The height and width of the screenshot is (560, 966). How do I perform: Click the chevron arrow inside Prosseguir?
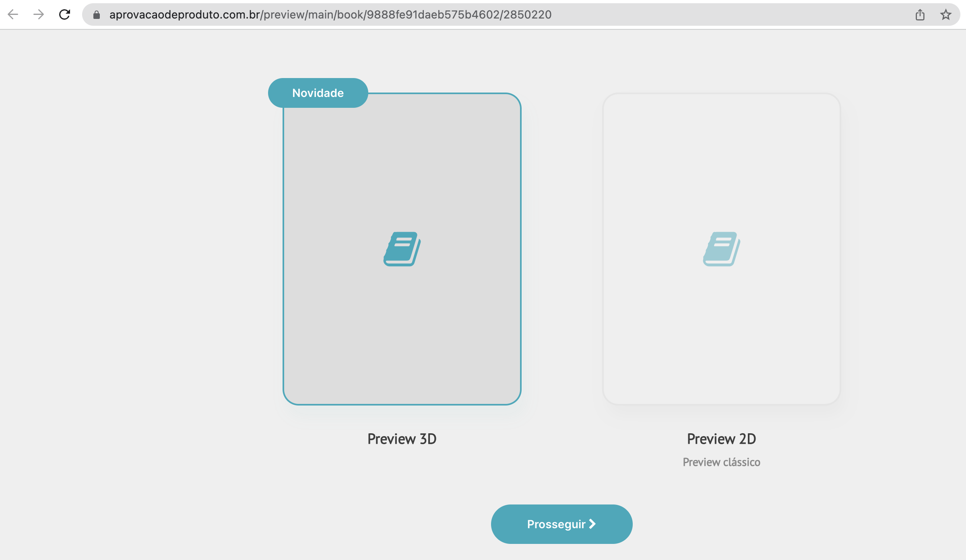point(592,524)
